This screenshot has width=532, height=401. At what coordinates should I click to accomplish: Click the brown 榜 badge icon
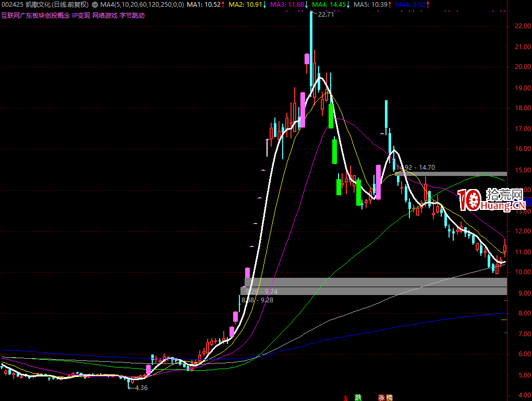tap(389, 397)
